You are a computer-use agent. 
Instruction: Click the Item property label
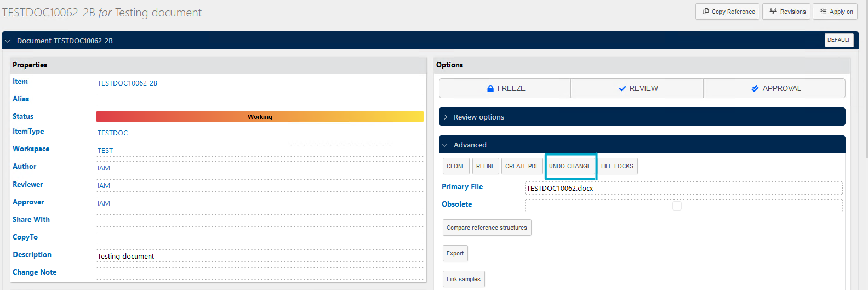point(20,81)
